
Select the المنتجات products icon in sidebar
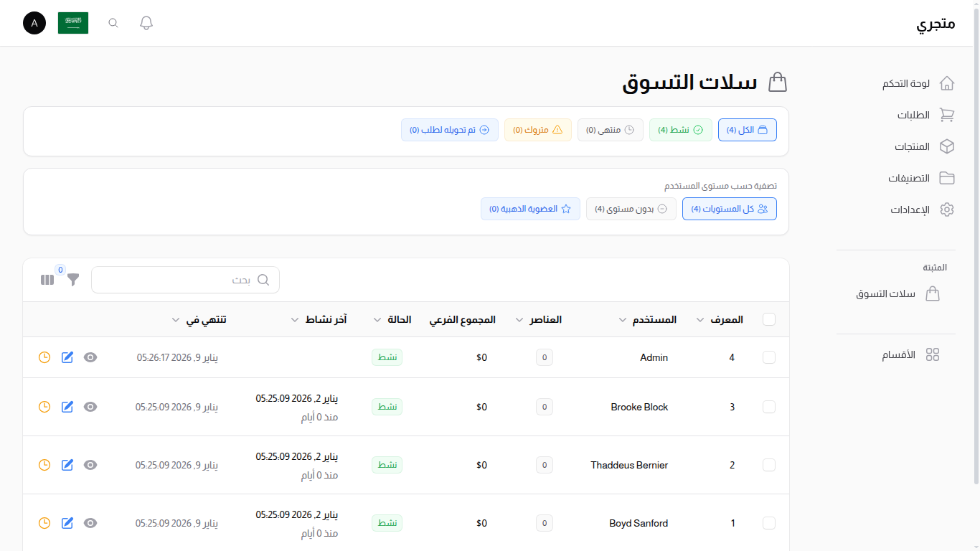tap(947, 146)
